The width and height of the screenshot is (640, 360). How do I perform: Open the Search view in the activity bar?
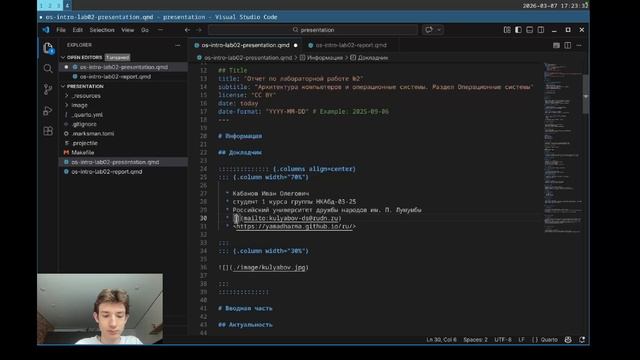(48, 68)
